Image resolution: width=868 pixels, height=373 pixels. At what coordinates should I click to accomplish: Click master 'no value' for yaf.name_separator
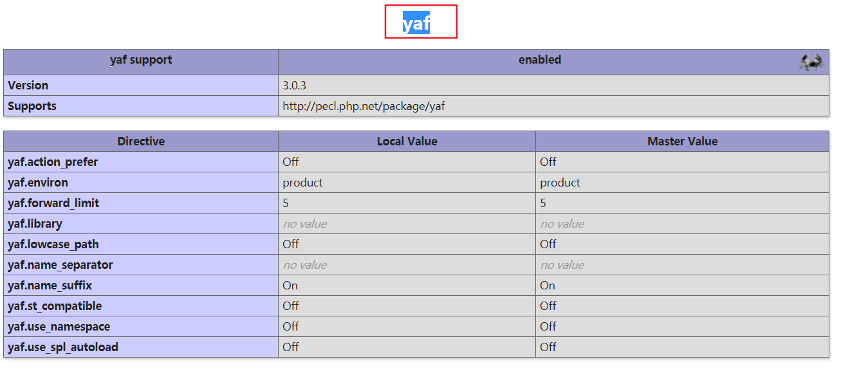point(562,265)
